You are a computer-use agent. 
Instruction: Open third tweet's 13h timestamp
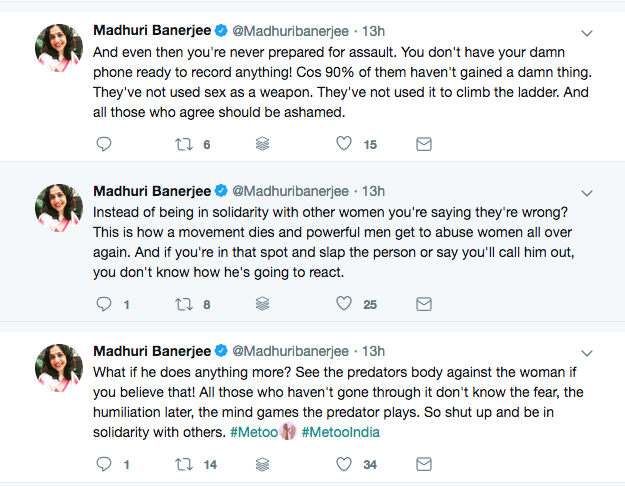point(373,351)
